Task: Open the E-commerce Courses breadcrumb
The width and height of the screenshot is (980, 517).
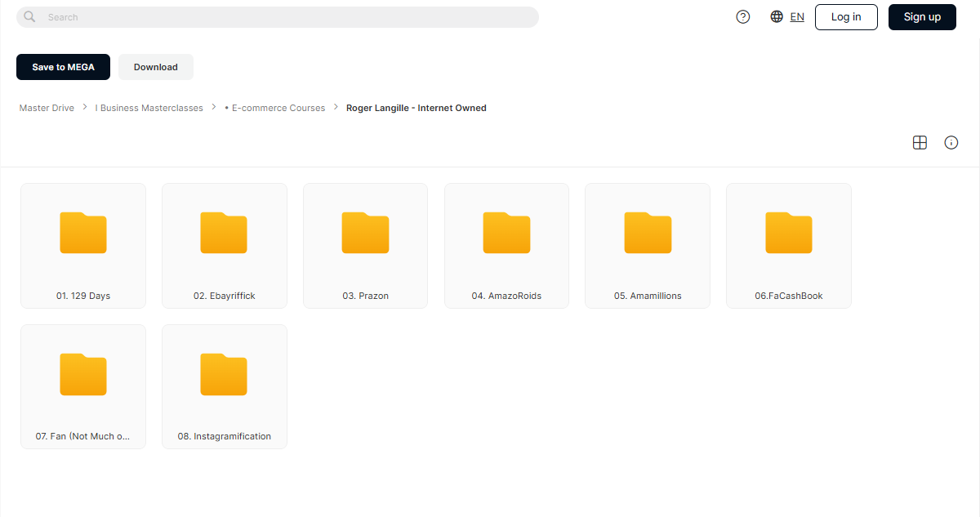Action: coord(275,108)
